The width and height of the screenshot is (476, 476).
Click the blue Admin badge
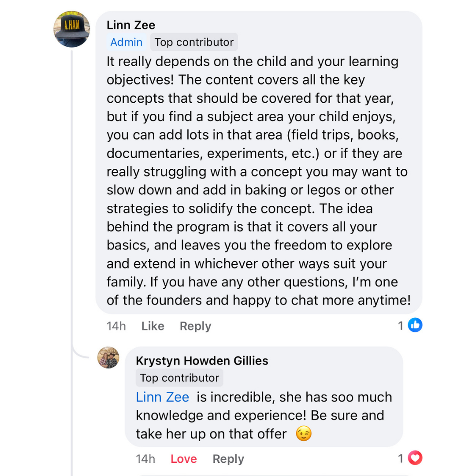pos(126,42)
